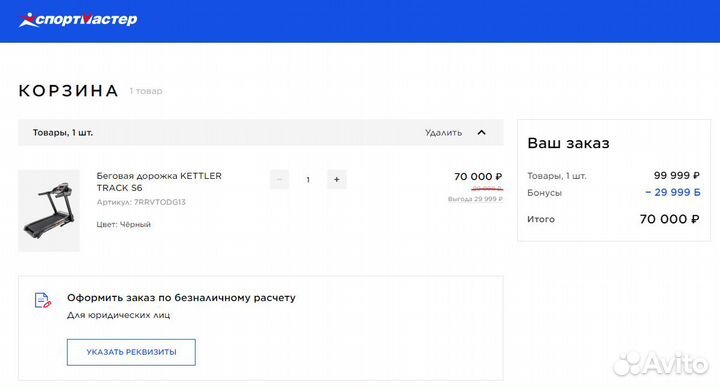Click the УКАЗАТЬ РЕКВИЗИТЫ button
Viewport: 720px width, 389px height.
pos(131,352)
